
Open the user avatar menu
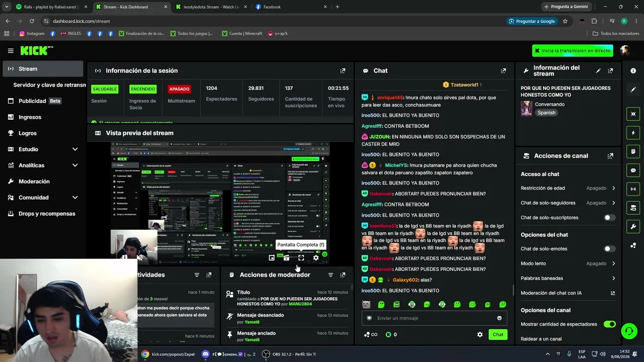pyautogui.click(x=625, y=50)
